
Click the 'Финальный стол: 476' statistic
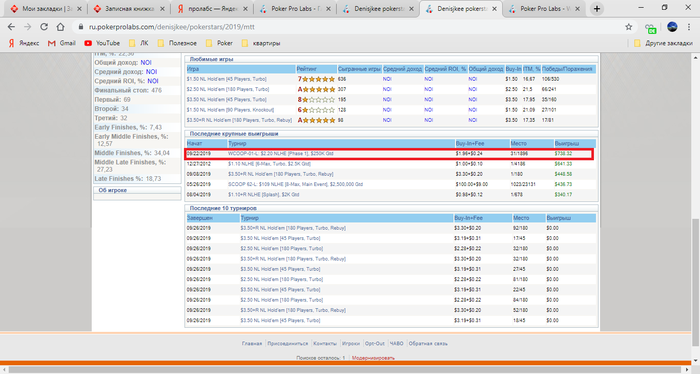(x=128, y=90)
